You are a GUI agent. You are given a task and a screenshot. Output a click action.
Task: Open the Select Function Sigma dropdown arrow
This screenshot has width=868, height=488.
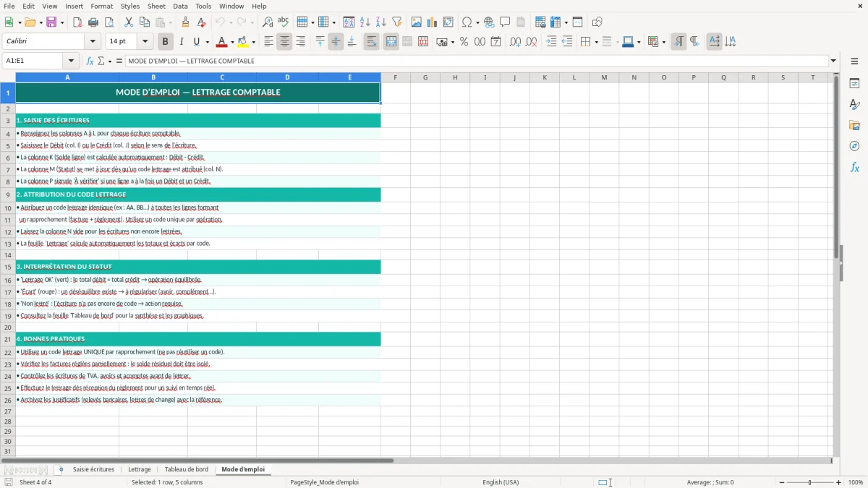110,61
